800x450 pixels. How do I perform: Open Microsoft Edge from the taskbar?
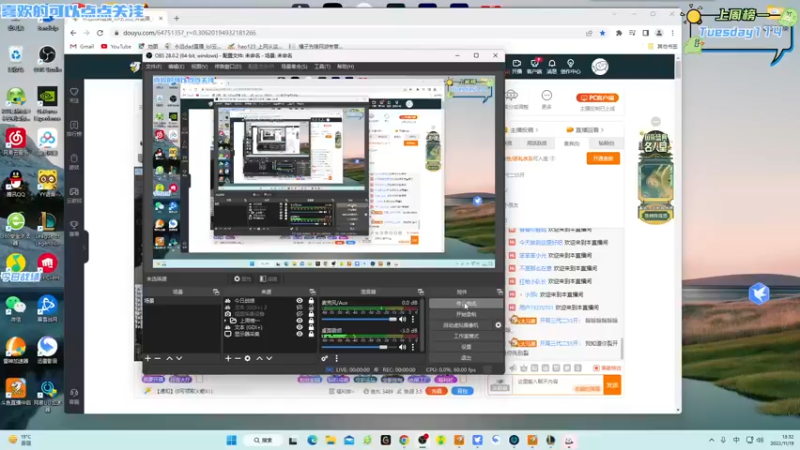coord(312,440)
